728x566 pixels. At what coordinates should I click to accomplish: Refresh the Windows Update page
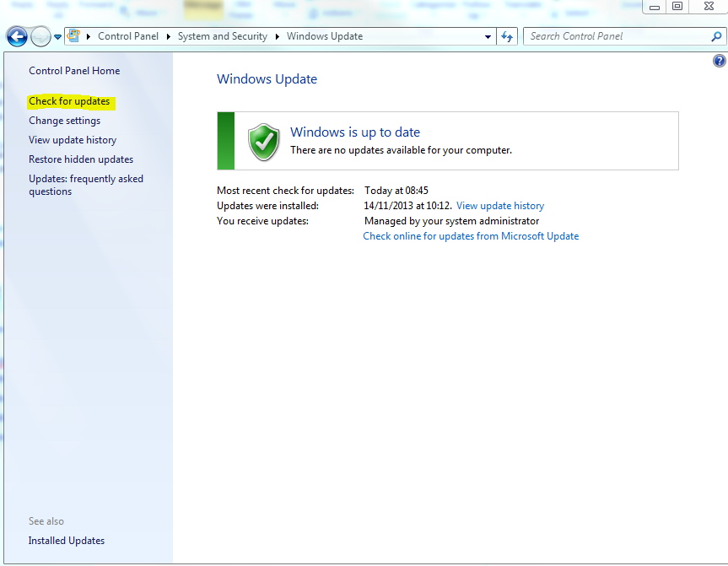pyautogui.click(x=507, y=36)
